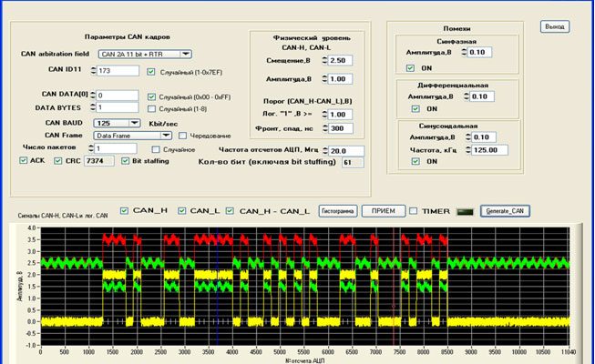Image resolution: width=595 pixels, height=364 pixels.
Task: Enable the TIMER checkbox
Action: pos(415,211)
